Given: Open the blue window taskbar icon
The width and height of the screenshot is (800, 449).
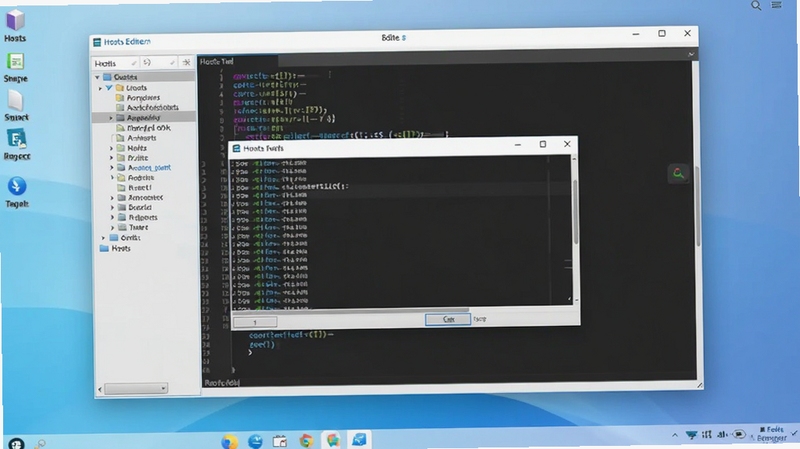Looking at the screenshot, I should [359, 439].
